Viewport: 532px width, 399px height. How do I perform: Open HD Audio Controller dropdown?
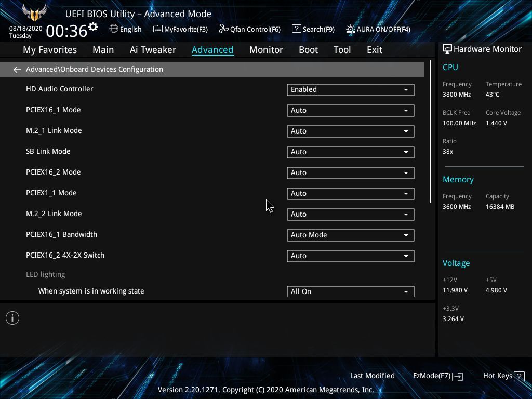[351, 90]
